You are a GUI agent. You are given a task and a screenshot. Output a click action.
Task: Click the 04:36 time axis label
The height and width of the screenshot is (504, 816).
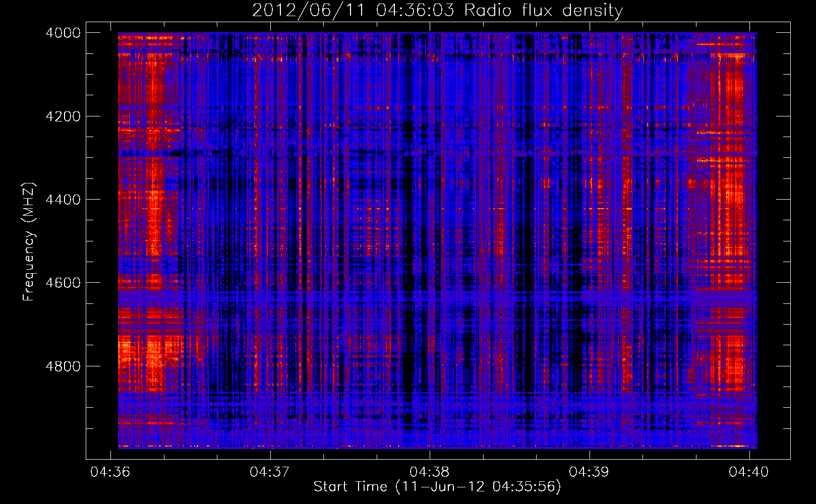(x=110, y=472)
